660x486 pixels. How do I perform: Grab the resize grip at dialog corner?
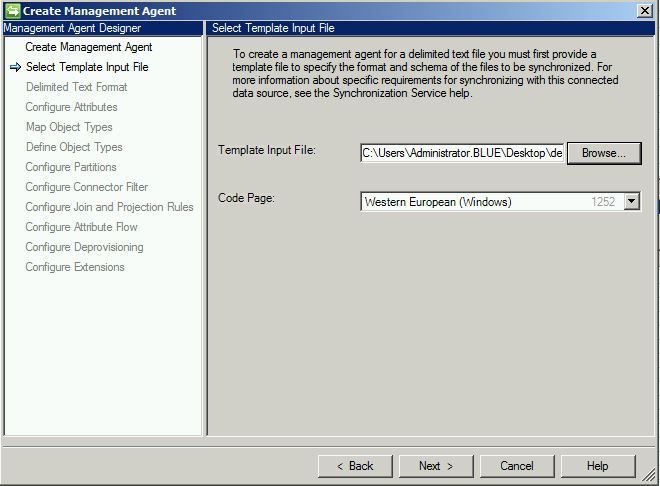pyautogui.click(x=649, y=475)
